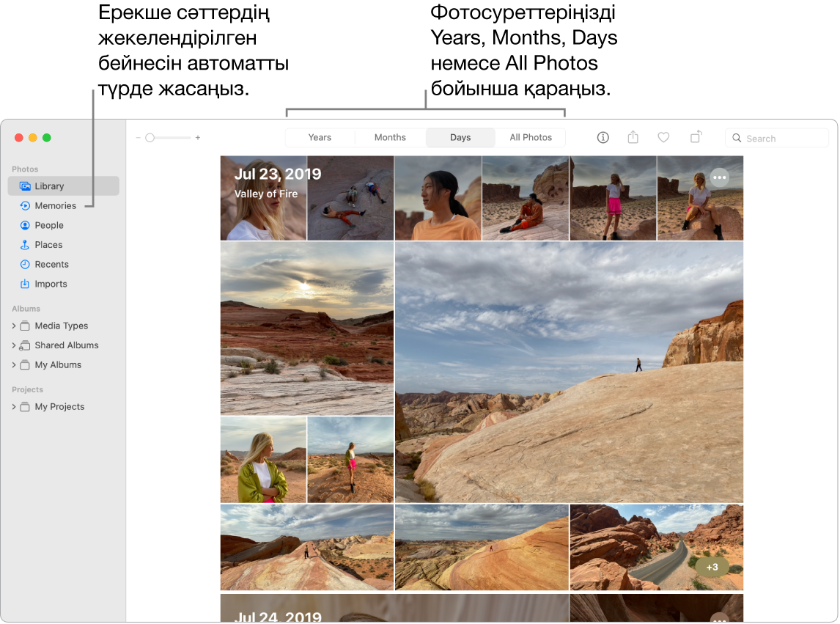Open photo of people lying on rock
The width and height of the screenshot is (840, 624).
350,198
